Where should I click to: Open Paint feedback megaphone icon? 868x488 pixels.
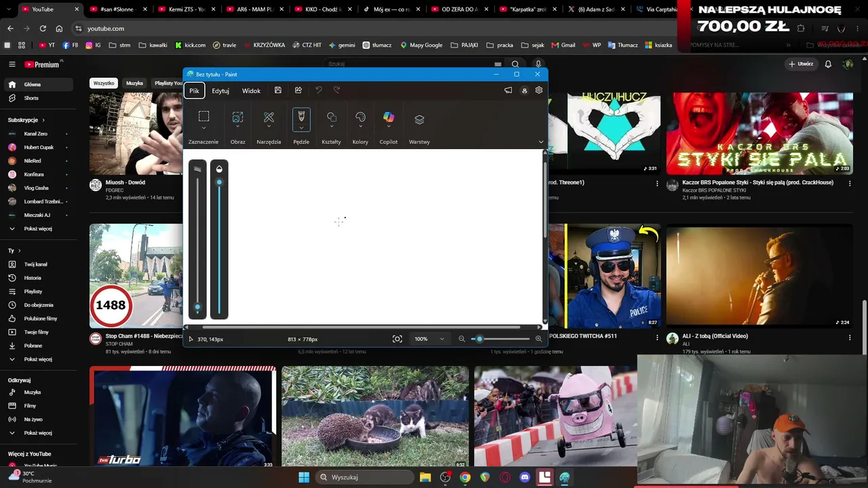click(x=508, y=90)
